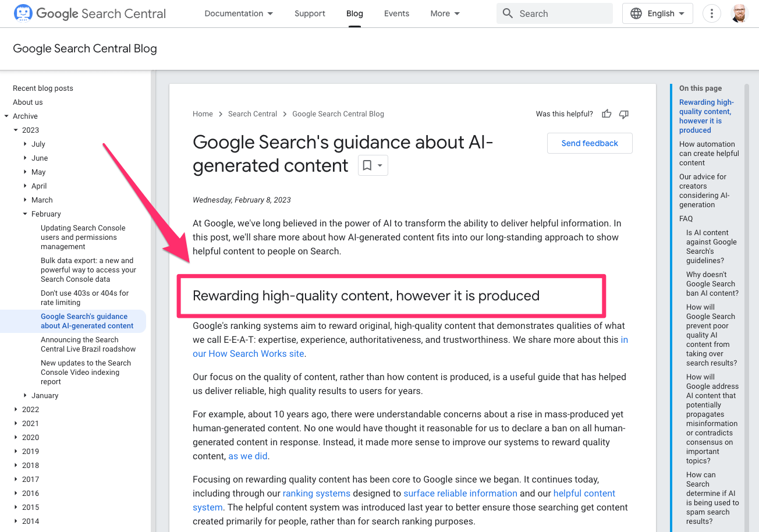Open Video indexing report updates post
759x532 pixels.
(86, 373)
